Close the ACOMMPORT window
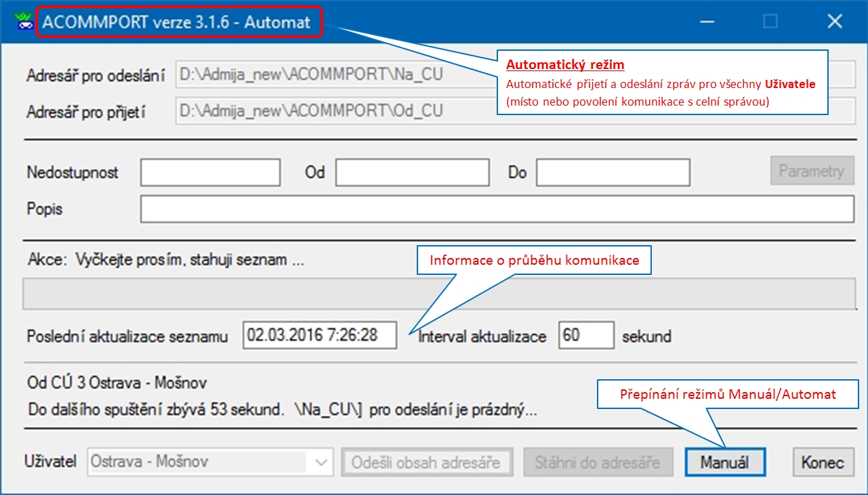The width and height of the screenshot is (868, 495). pyautogui.click(x=835, y=22)
